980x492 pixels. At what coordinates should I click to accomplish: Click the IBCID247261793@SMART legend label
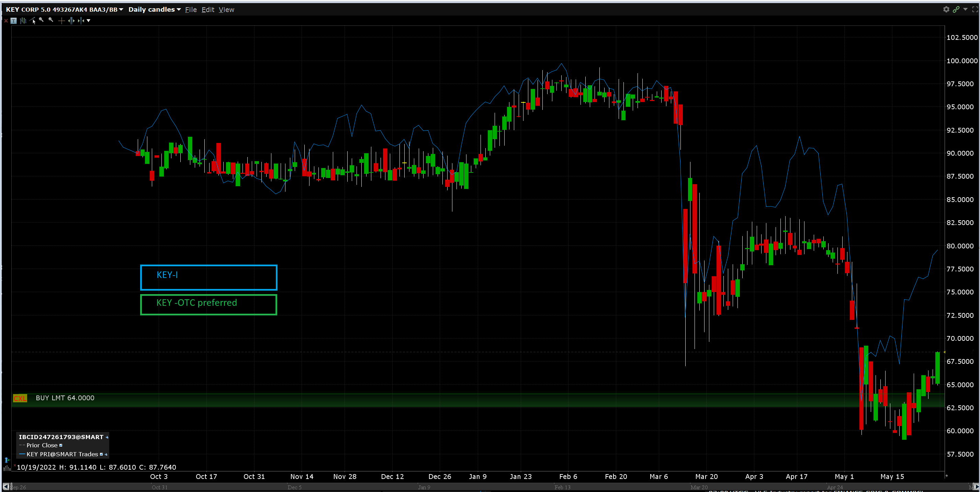(x=61, y=437)
